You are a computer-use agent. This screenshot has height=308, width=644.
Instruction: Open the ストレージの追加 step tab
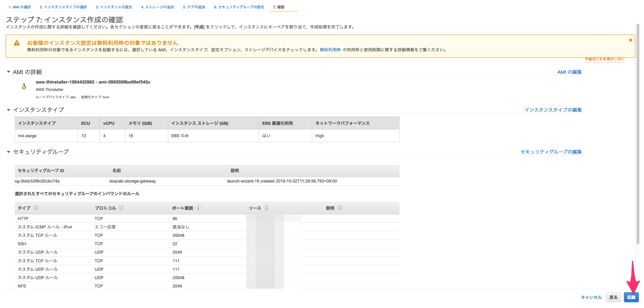coord(158,6)
